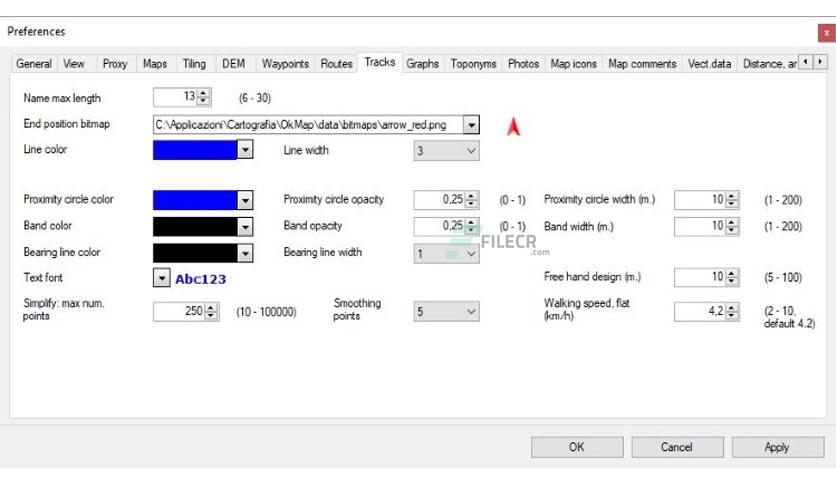Click the Proximity circle width field
The width and height of the screenshot is (836, 484).
click(700, 200)
